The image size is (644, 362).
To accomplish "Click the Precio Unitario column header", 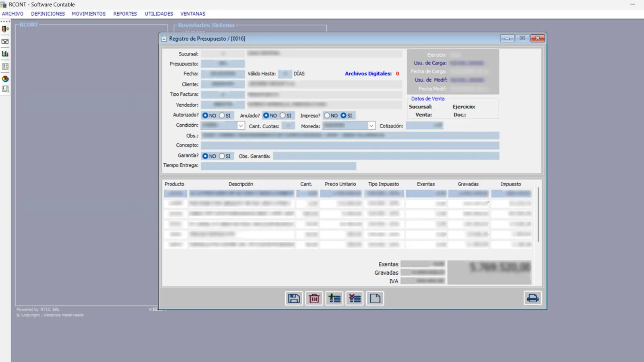I will (340, 184).
